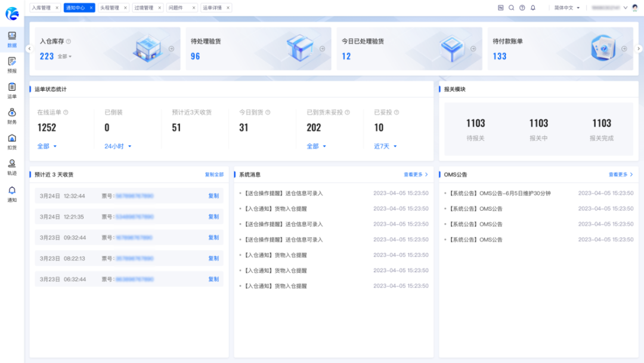Click 查看更多 in 系统消息 panel
644x363 pixels.
click(416, 174)
